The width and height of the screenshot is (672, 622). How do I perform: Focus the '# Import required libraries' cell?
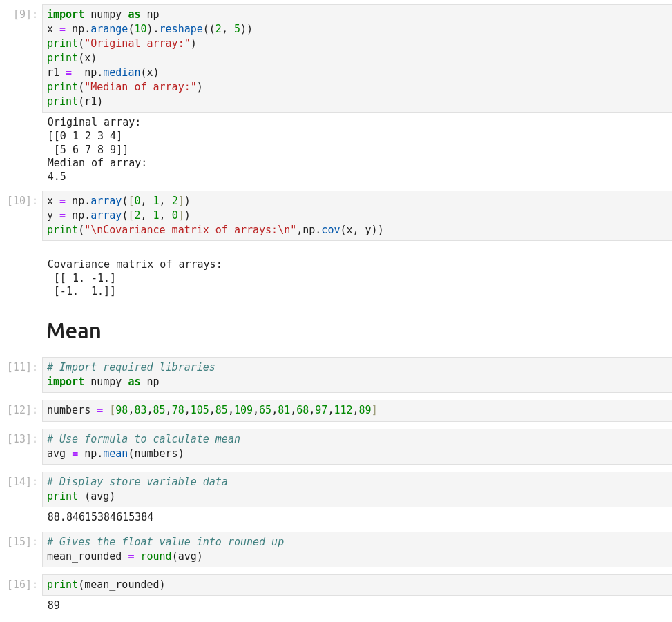tap(345, 374)
